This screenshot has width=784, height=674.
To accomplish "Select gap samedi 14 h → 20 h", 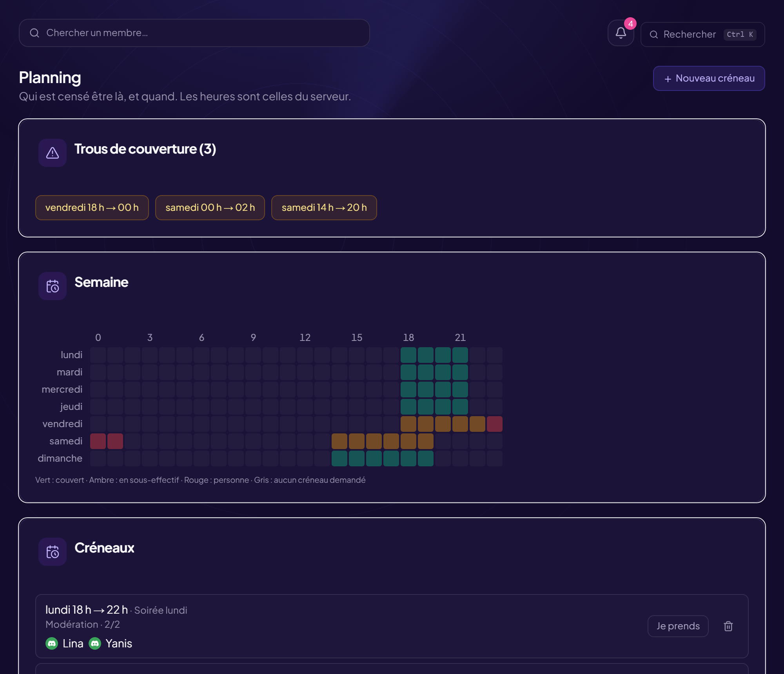I will click(x=324, y=208).
